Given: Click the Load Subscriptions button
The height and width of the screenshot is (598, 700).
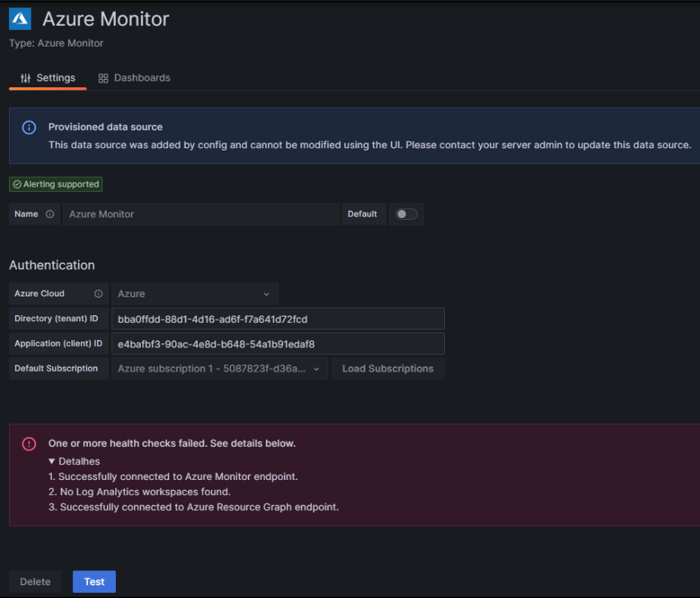Looking at the screenshot, I should point(388,369).
